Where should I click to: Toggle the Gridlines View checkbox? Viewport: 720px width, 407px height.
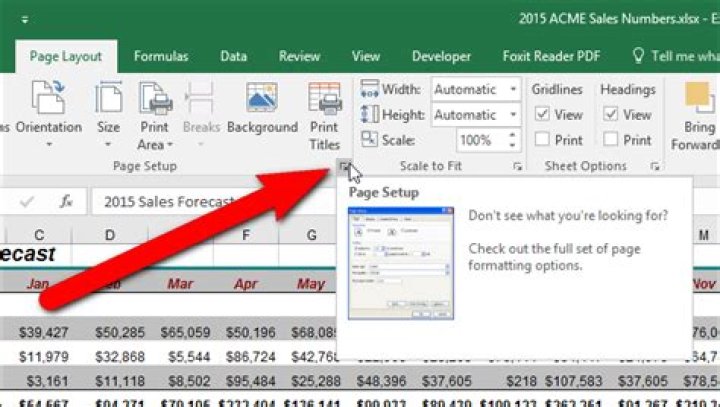542,114
